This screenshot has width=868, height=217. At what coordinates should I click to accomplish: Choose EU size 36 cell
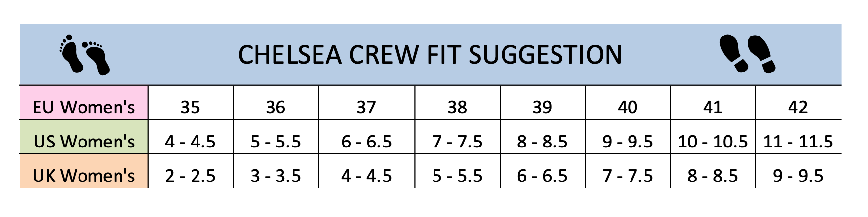[x=276, y=107]
